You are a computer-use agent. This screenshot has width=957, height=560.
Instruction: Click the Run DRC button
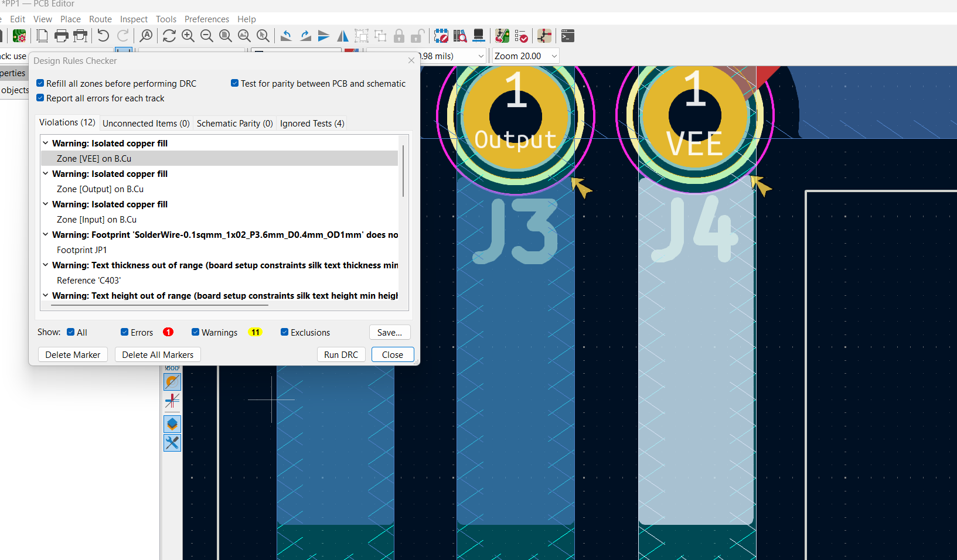click(341, 354)
